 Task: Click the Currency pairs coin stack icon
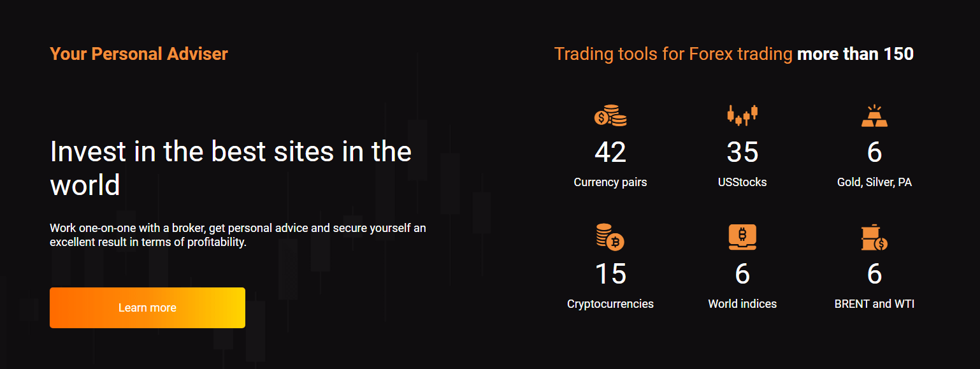click(x=610, y=116)
